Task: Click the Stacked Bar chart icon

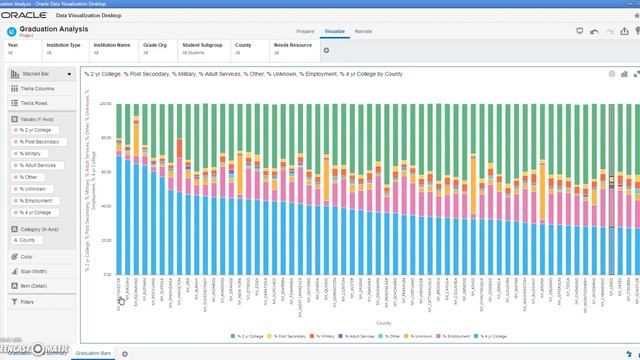Action: point(15,74)
